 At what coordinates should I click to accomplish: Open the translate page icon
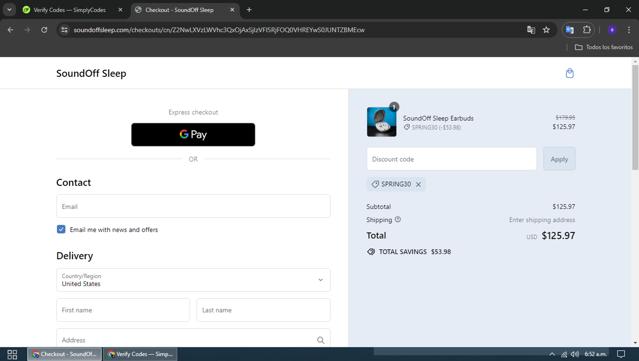pos(531,30)
